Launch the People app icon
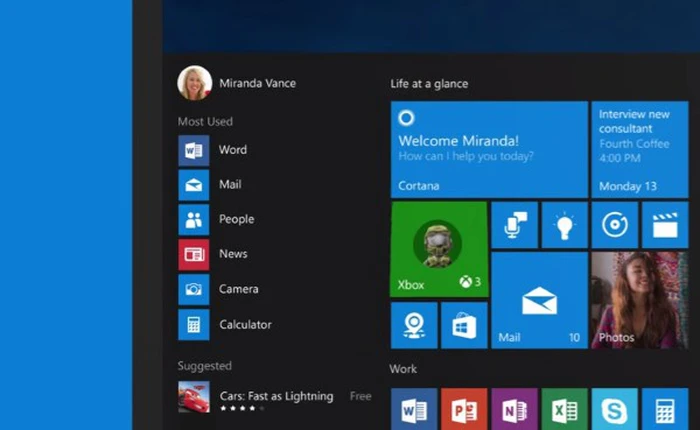Viewport: 700px width, 430px height. (194, 220)
